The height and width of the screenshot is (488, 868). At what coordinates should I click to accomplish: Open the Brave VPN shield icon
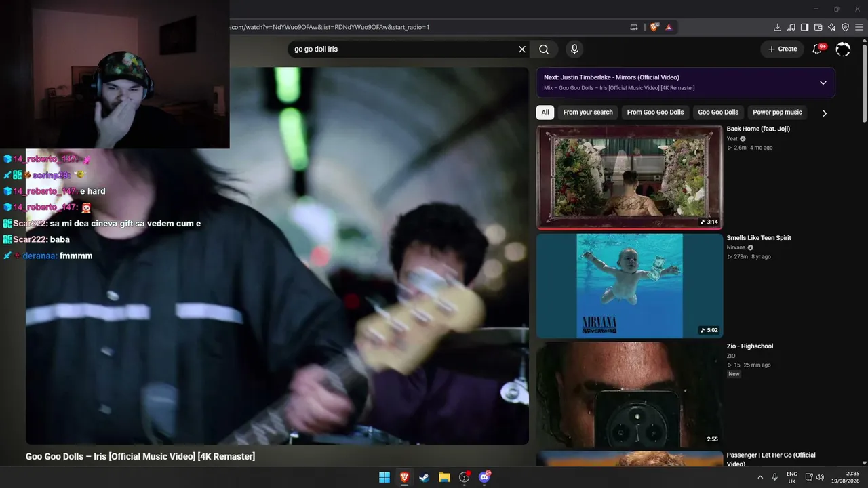[845, 27]
